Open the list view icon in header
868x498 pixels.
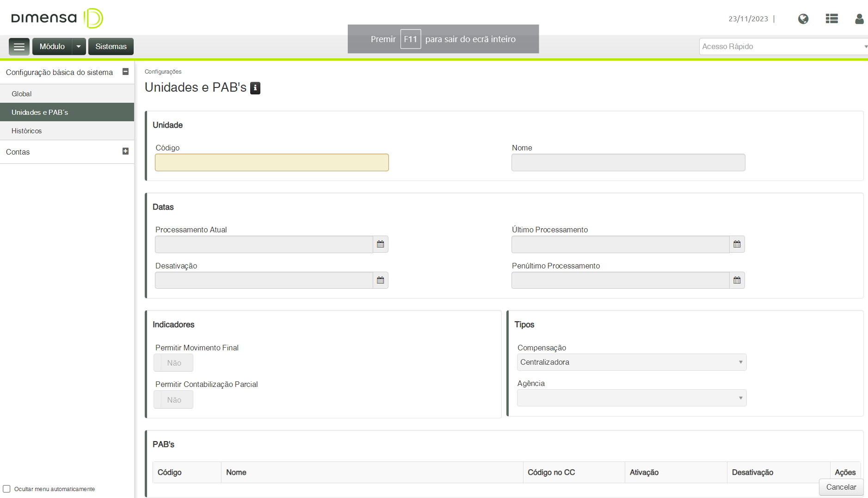click(831, 19)
